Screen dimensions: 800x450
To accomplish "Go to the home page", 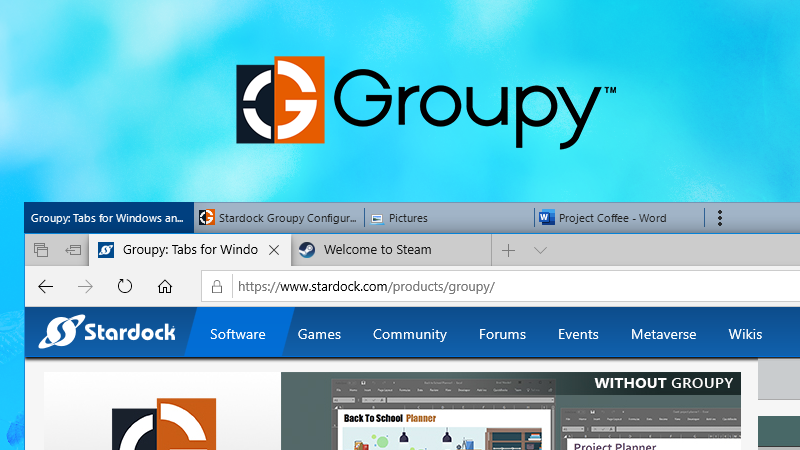I will [164, 286].
